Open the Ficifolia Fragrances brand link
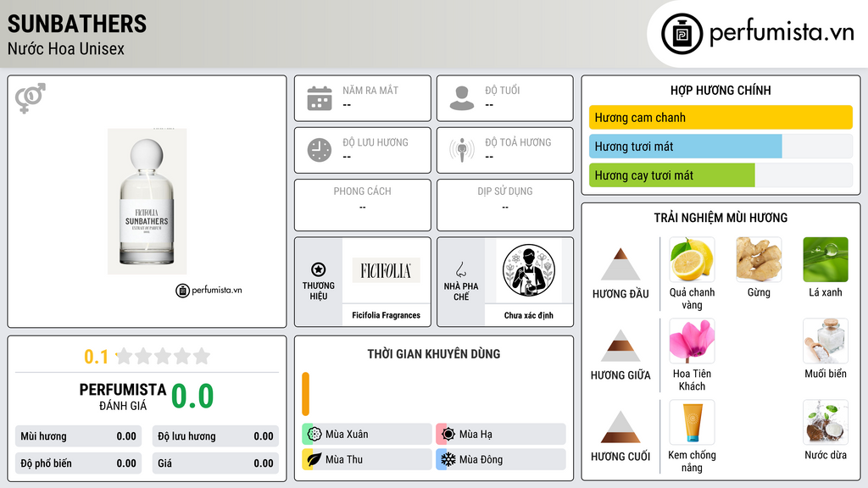The height and width of the screenshot is (488, 868). (x=386, y=315)
